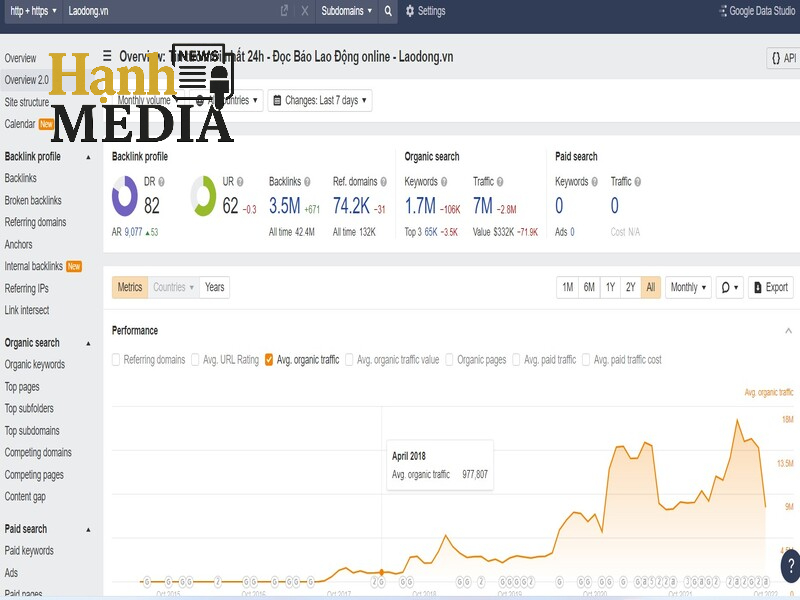Open Laodong.vn in a new tab icon
Screen dimensions: 800x600
(284, 11)
